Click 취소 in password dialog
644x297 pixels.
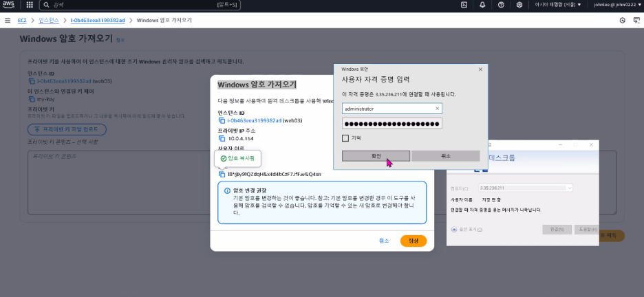[384, 241]
